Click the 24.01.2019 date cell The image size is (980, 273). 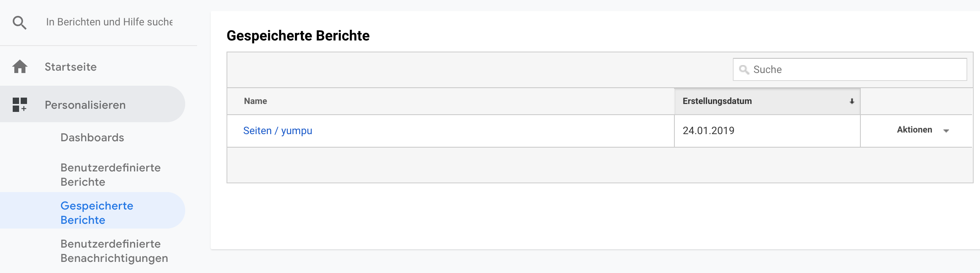tap(708, 131)
